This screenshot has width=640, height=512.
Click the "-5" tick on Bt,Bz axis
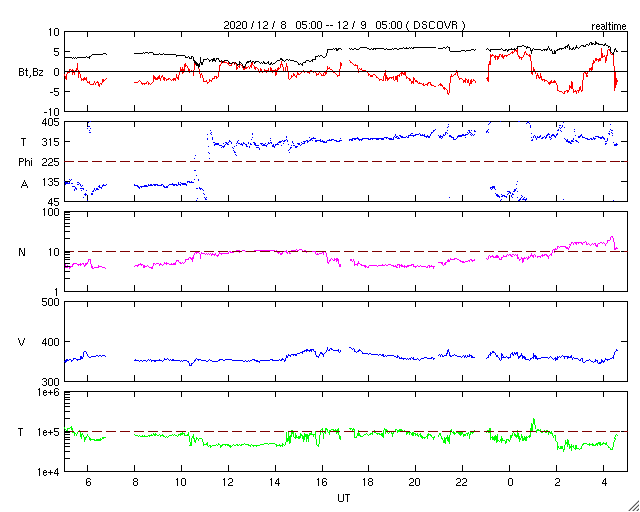coord(56,92)
